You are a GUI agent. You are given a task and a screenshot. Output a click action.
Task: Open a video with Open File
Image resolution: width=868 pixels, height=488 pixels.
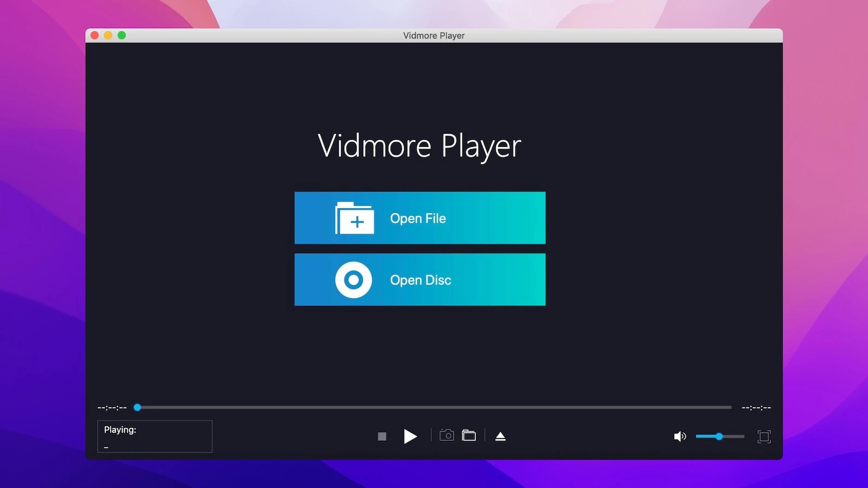coord(420,218)
